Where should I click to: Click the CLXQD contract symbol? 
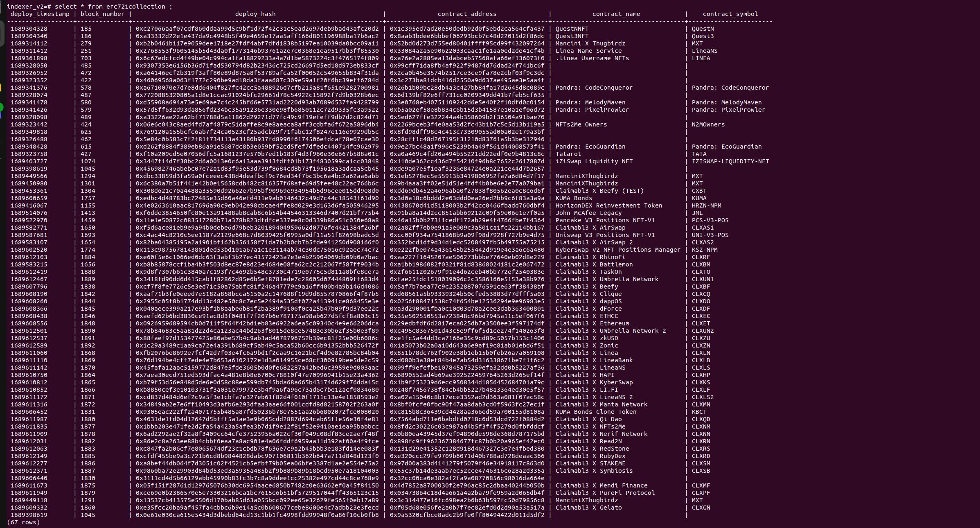pyautogui.click(x=701, y=419)
